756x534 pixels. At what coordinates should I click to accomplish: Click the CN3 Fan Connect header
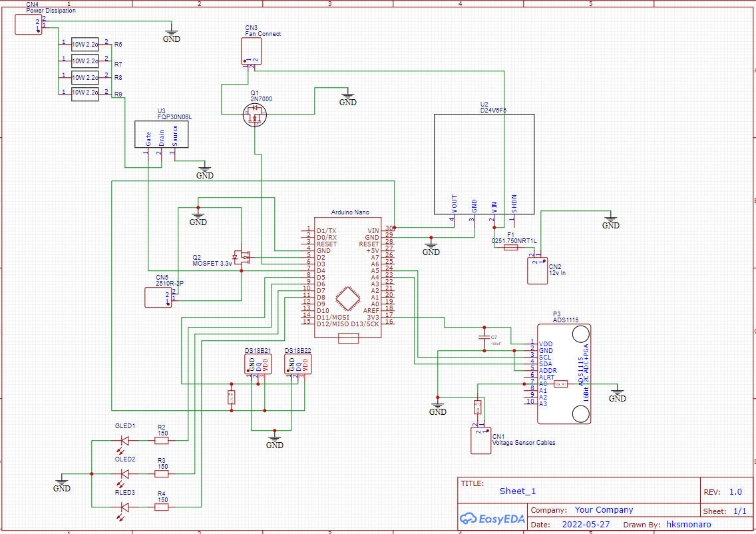(x=251, y=51)
